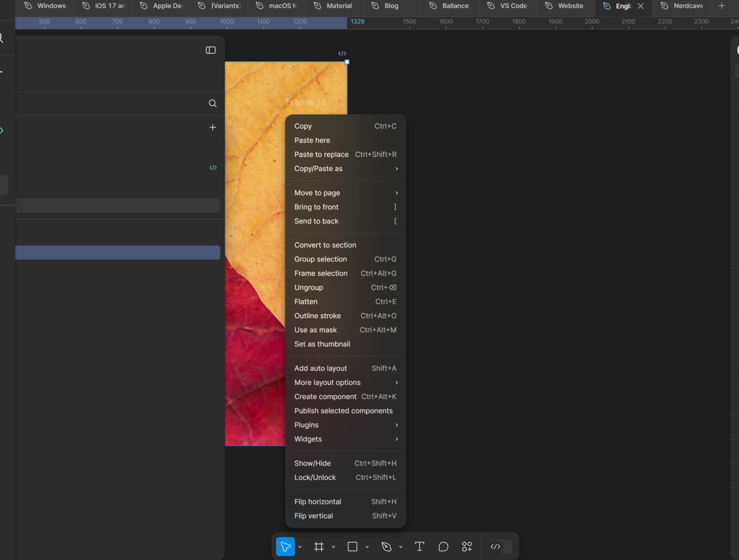This screenshot has width=739, height=560.
Task: Select the Comment tool
Action: click(x=443, y=546)
